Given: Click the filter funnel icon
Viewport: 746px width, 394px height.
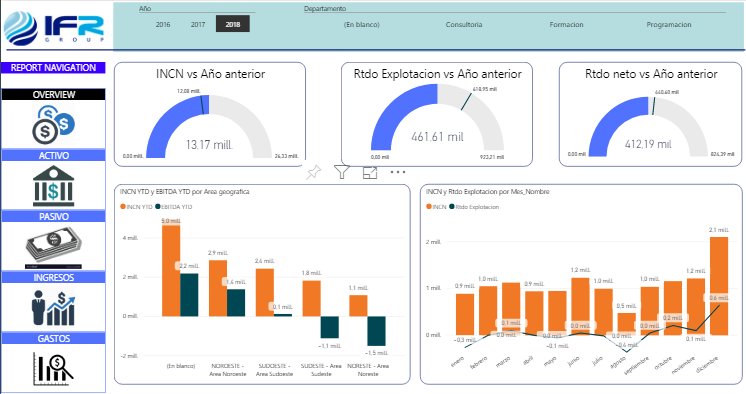Looking at the screenshot, I should [x=342, y=172].
